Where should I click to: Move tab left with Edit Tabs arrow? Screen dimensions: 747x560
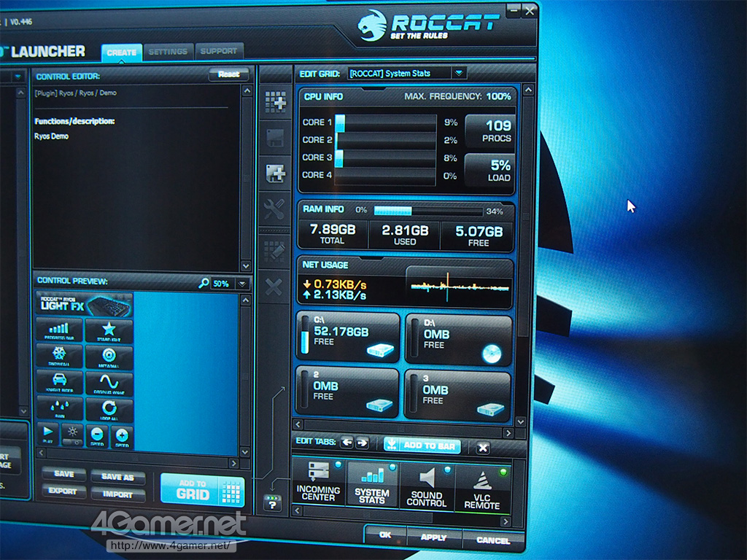pos(347,443)
